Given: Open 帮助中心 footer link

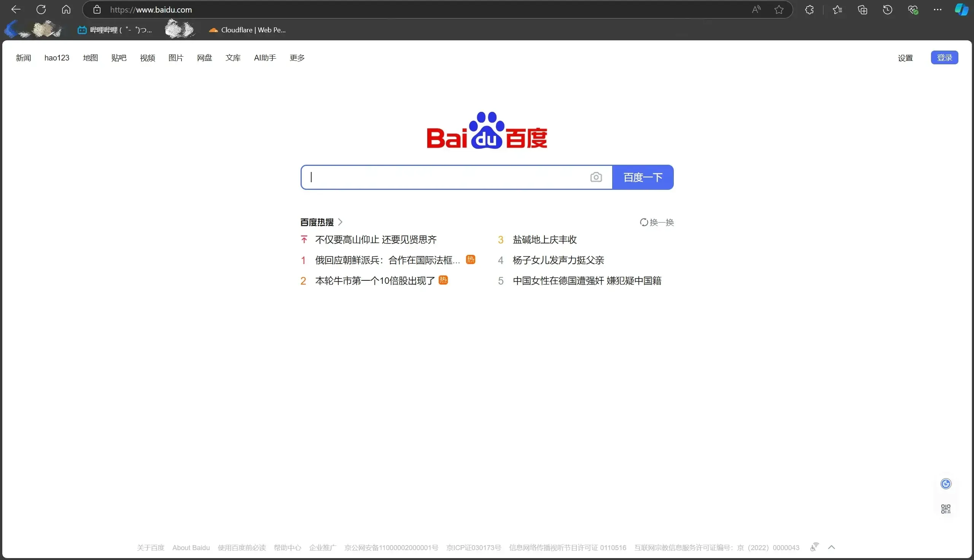Looking at the screenshot, I should pyautogui.click(x=287, y=547).
